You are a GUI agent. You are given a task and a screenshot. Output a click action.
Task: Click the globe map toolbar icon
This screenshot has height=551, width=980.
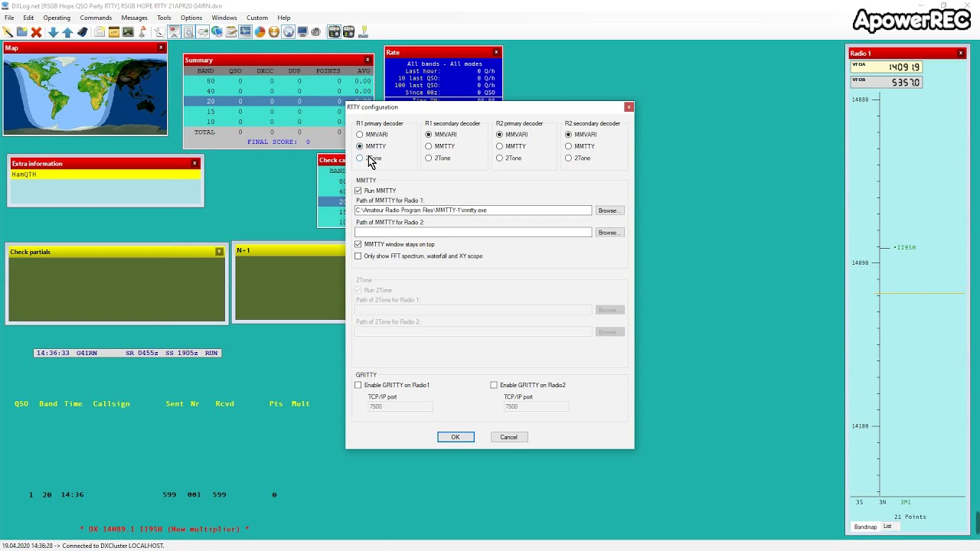[x=288, y=32]
